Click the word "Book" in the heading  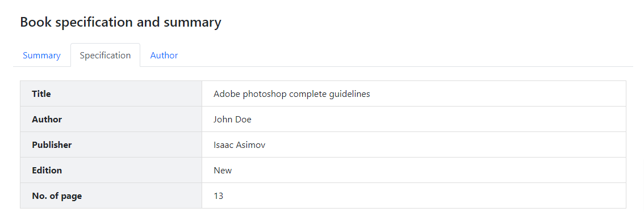(36, 22)
